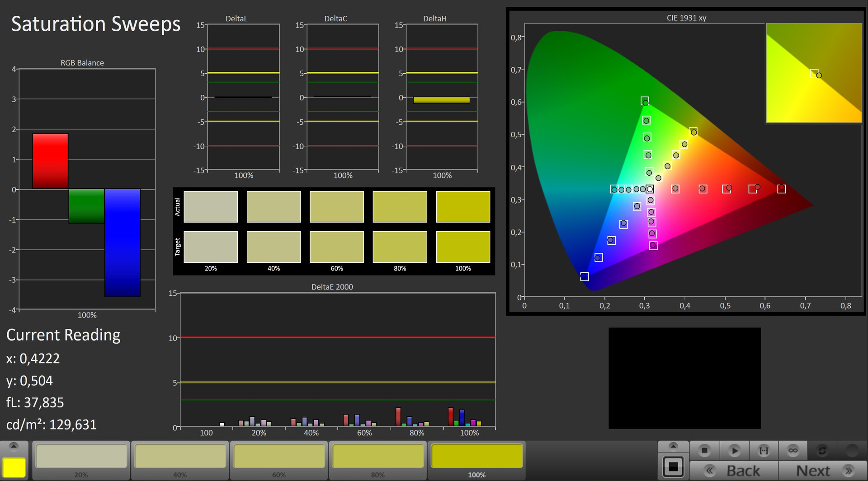The image size is (868, 481).
Task: Click the y: 0,504 reading
Action: point(29,381)
